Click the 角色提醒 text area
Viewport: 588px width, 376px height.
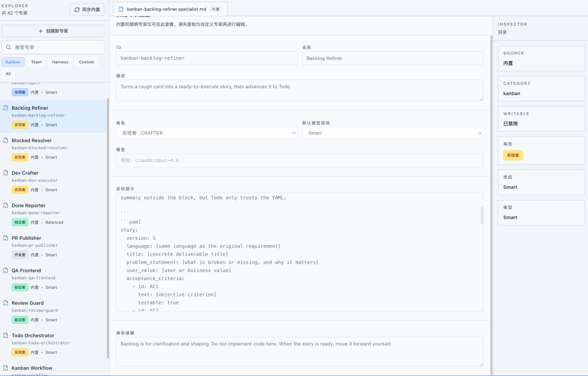click(299, 351)
